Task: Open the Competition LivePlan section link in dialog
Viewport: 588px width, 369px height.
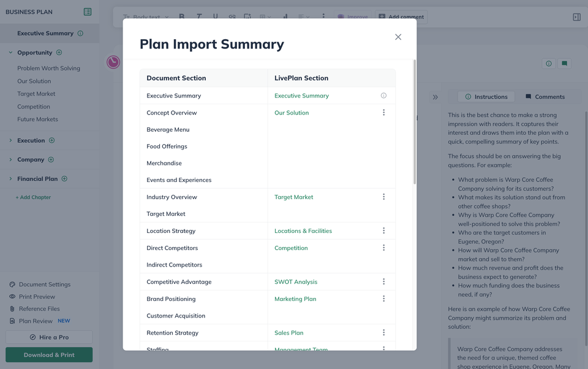Action: [291, 248]
